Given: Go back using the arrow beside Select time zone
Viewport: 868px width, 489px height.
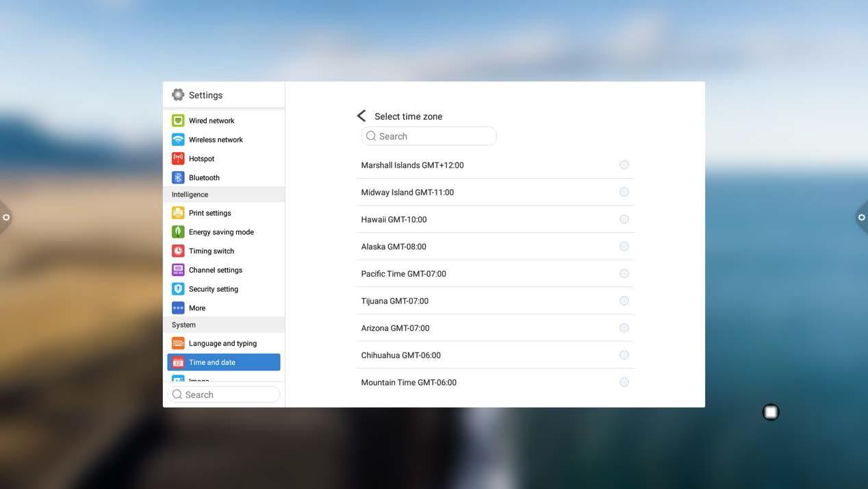Looking at the screenshot, I should [x=361, y=116].
